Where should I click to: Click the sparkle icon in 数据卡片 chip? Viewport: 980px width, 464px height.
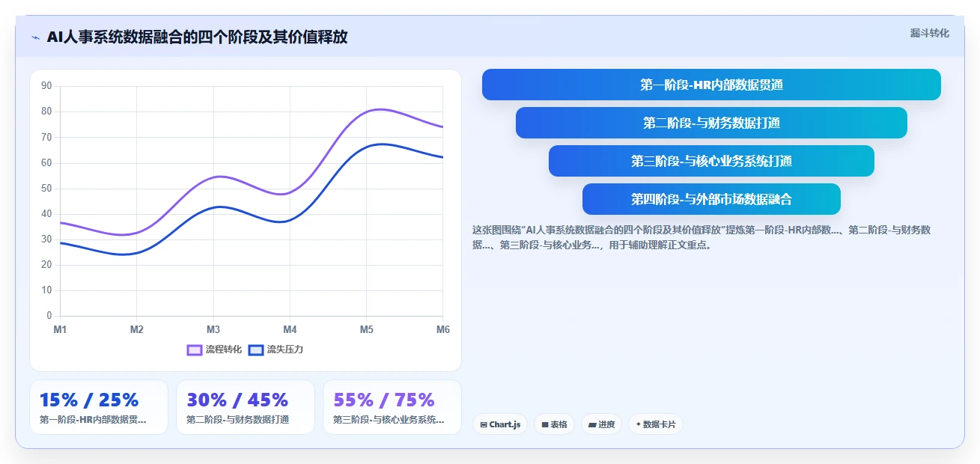(638, 424)
